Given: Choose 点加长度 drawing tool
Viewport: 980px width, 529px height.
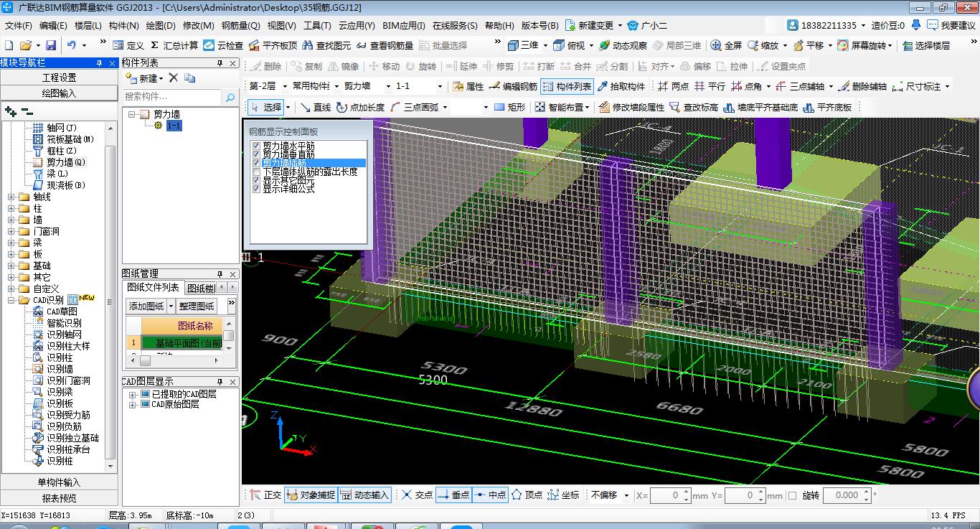Looking at the screenshot, I should pyautogui.click(x=360, y=107).
